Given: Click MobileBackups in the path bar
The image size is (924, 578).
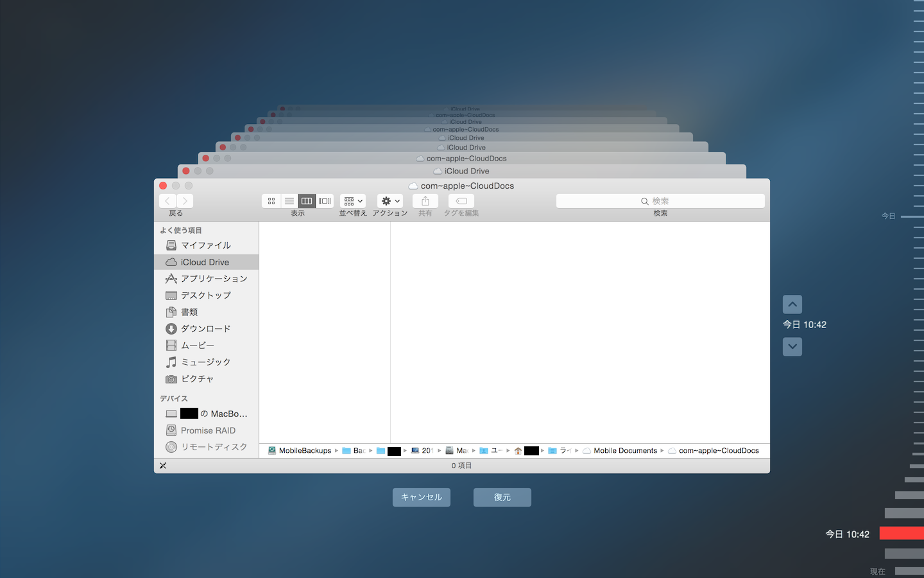Looking at the screenshot, I should tap(300, 451).
